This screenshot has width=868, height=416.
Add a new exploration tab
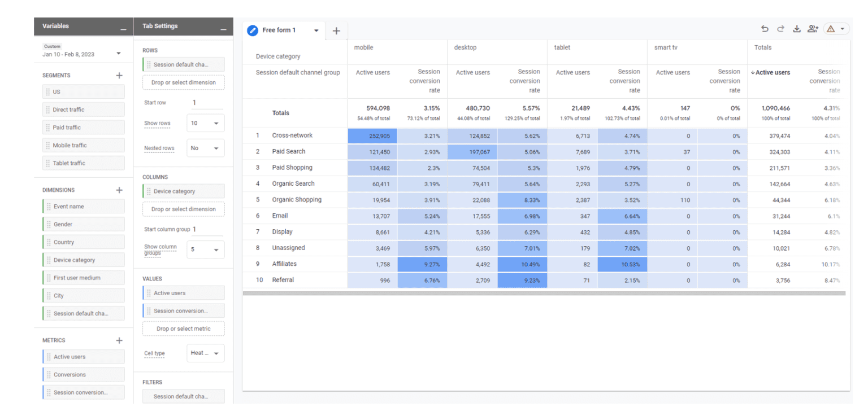(336, 31)
